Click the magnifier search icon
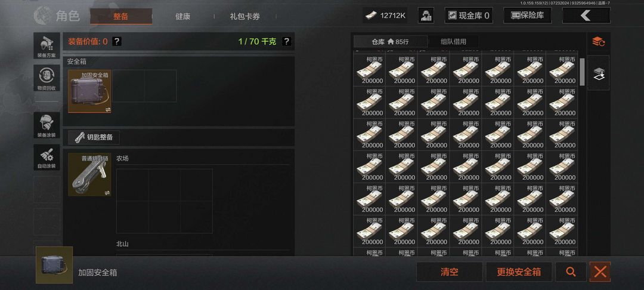Screen dimensions: 644x290 (x=571, y=272)
